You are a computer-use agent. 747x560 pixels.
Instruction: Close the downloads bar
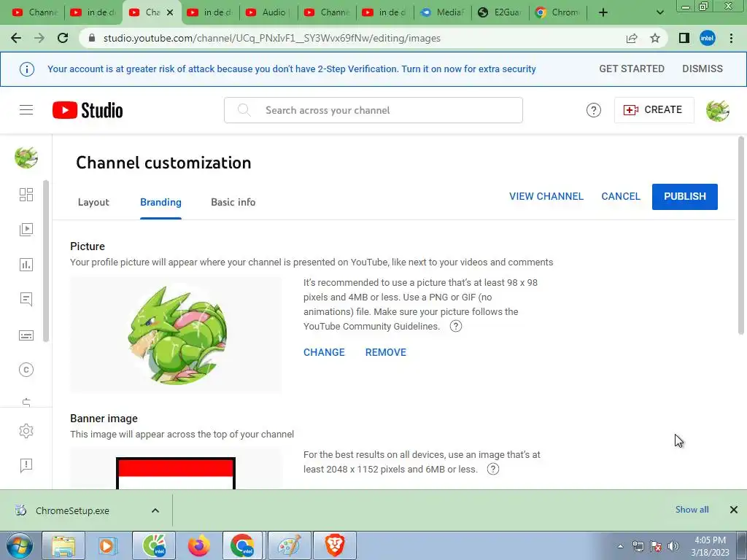click(734, 510)
